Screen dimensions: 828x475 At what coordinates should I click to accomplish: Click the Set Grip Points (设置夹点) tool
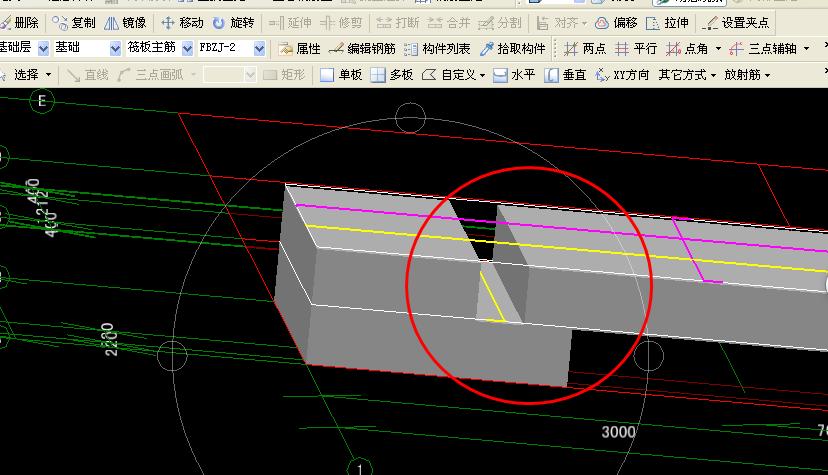736,23
